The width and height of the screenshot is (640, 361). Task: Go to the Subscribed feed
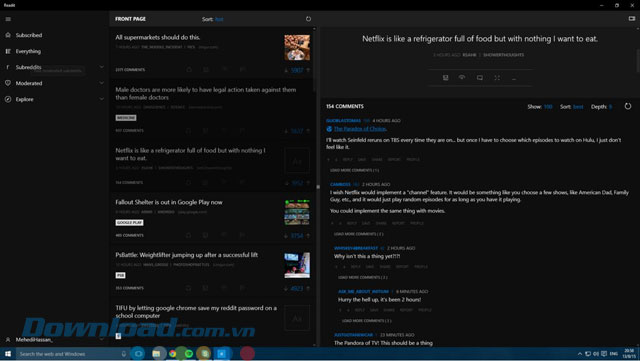coord(29,35)
